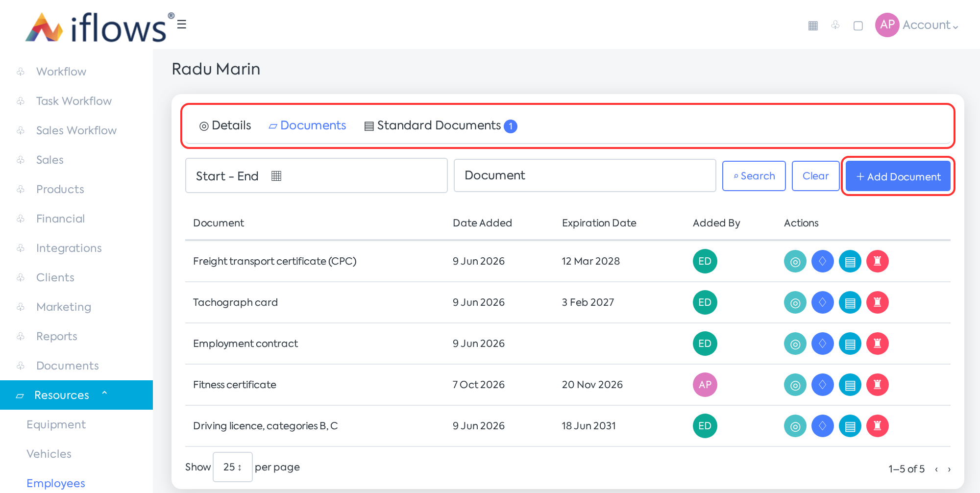Viewport: 980px width, 493px height.
Task: Go to Vehicles submenu
Action: click(x=49, y=454)
